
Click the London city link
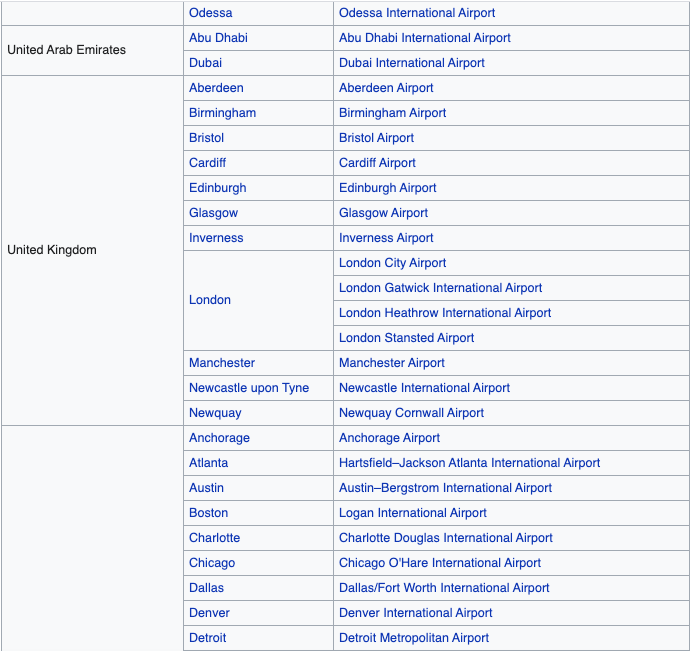(x=210, y=300)
